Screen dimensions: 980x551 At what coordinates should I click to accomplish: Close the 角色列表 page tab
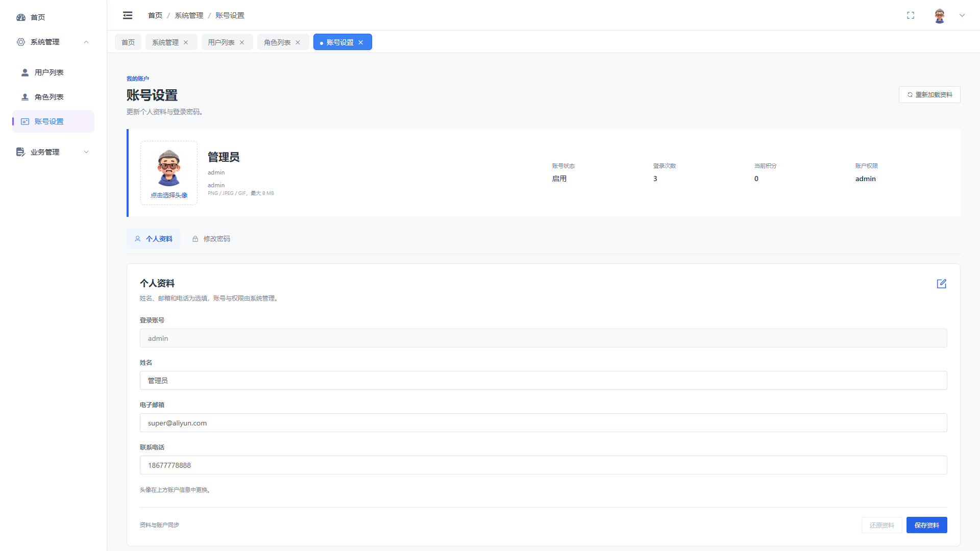(x=298, y=42)
